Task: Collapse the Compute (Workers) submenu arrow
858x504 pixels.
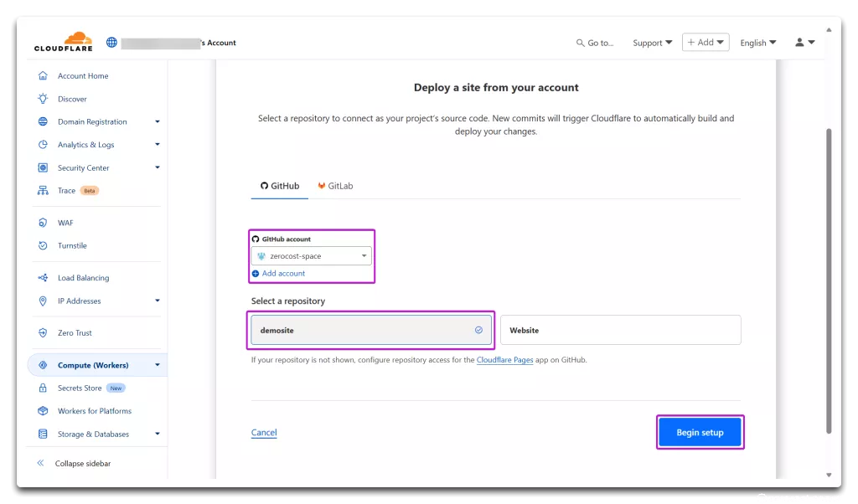Action: click(157, 365)
